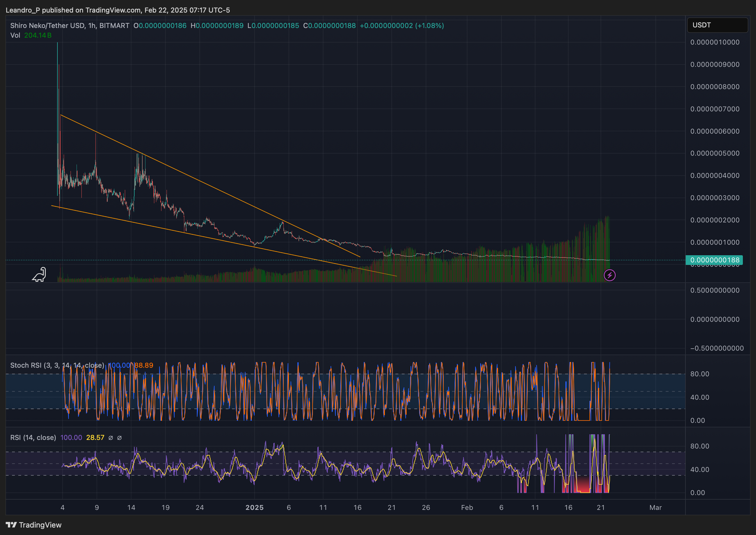Click the axis label '−0.5000000000'

[x=717, y=348]
